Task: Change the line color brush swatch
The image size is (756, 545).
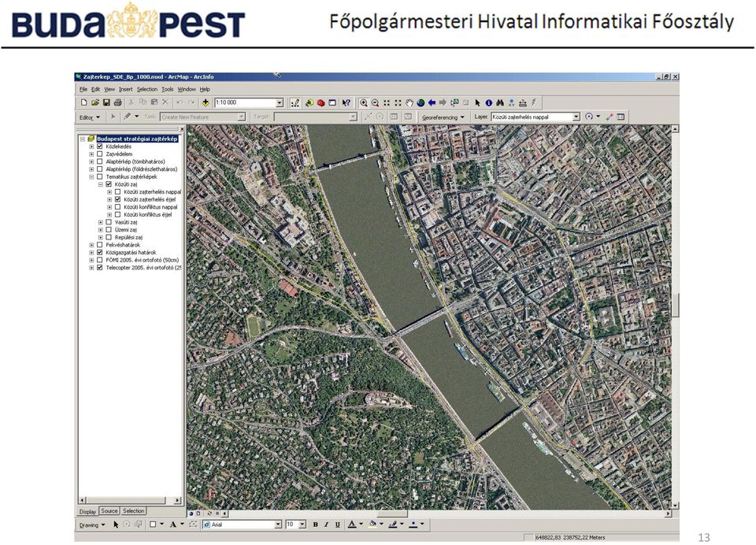Action: 392,525
